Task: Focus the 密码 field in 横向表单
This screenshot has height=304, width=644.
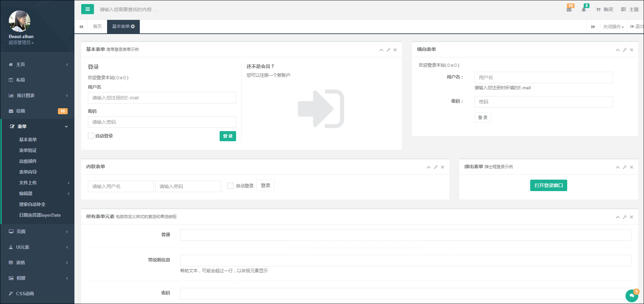Action: (x=544, y=102)
